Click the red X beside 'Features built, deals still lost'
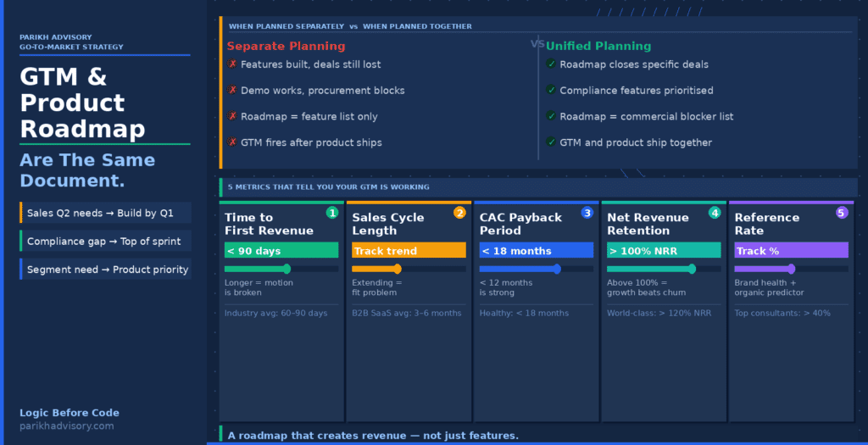 point(232,64)
